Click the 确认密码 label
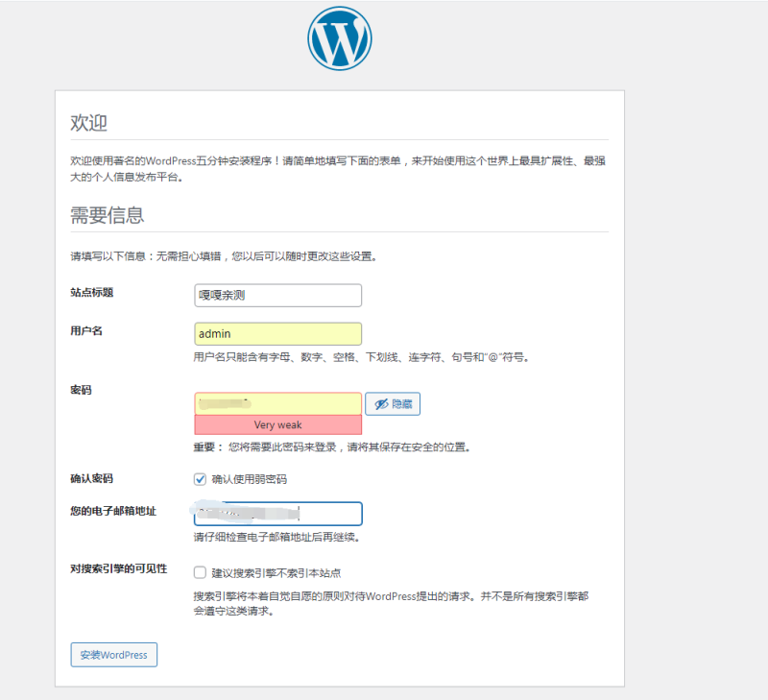The image size is (768, 700). coord(91,478)
